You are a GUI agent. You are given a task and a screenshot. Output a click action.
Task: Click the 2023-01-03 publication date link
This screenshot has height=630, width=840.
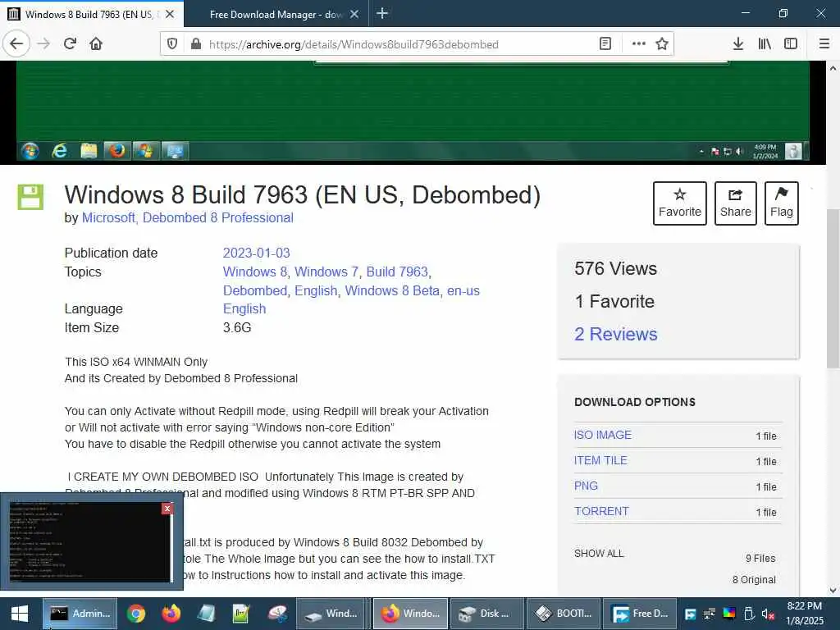pos(256,253)
